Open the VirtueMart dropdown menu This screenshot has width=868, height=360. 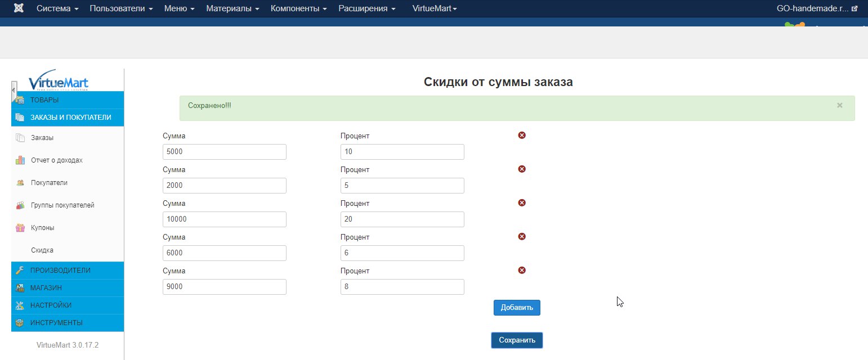(435, 8)
